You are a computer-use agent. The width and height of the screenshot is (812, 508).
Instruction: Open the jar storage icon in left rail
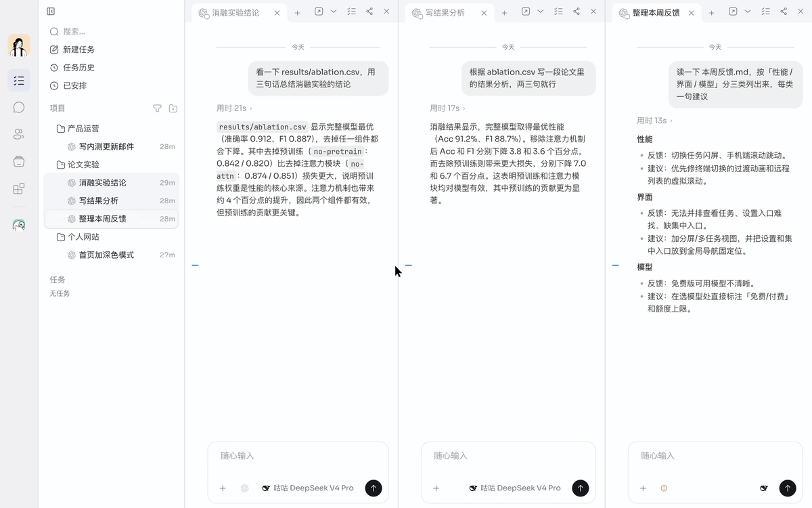[19, 161]
